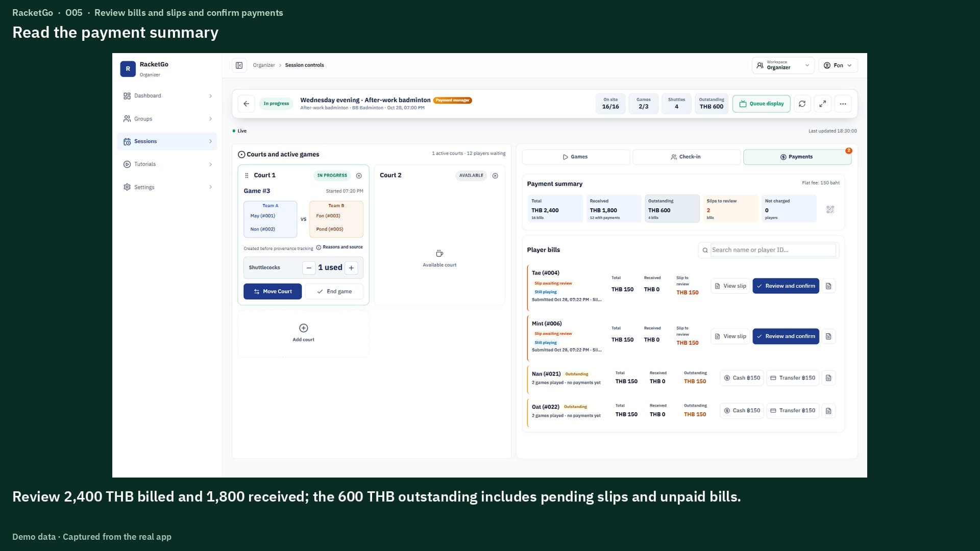Click the Move Court button
The height and width of the screenshot is (551, 980).
coord(273,291)
